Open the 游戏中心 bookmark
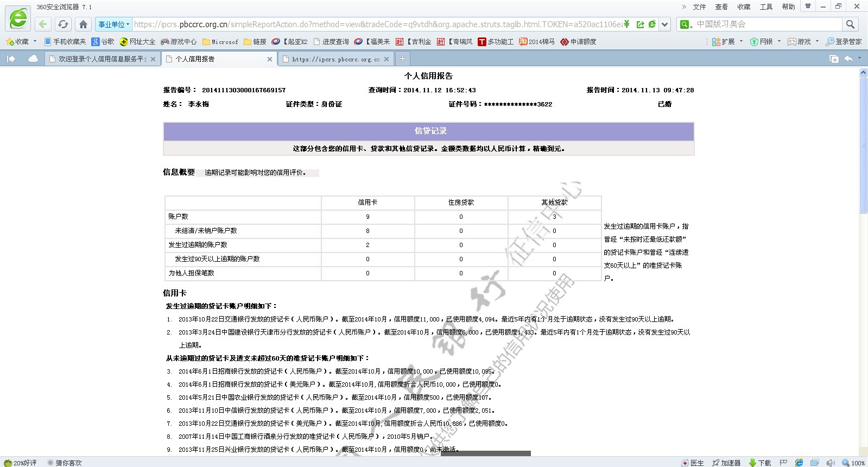 (x=179, y=42)
